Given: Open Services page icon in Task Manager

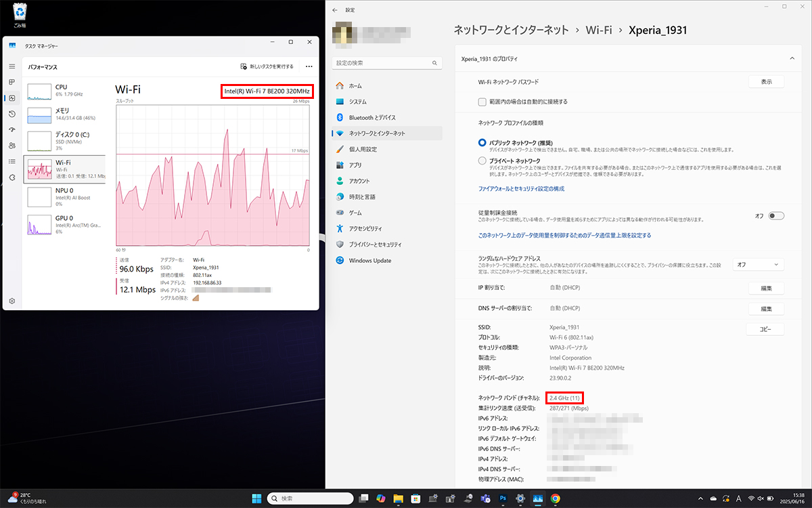Looking at the screenshot, I should [x=12, y=177].
